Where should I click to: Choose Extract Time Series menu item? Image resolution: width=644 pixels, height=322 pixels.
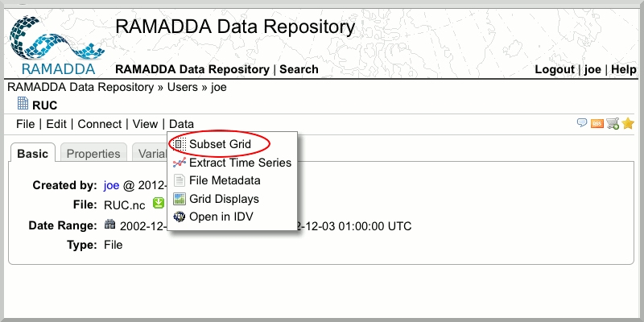click(239, 163)
